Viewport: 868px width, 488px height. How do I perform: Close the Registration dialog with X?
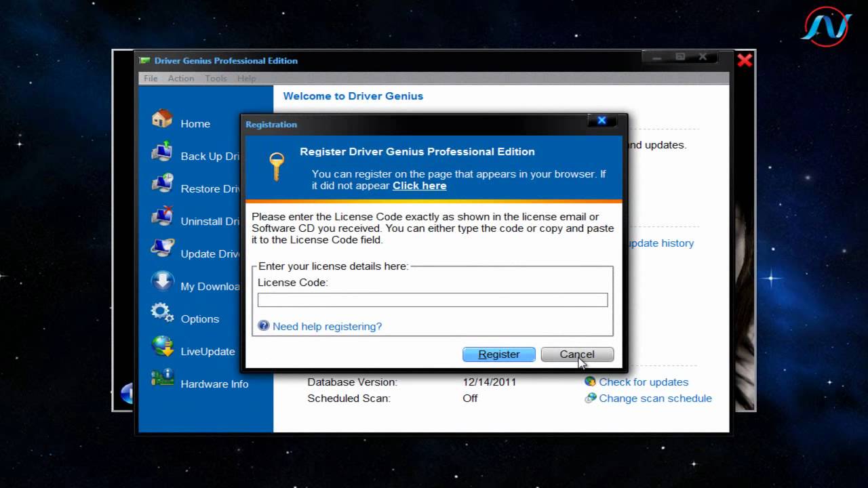pos(601,121)
